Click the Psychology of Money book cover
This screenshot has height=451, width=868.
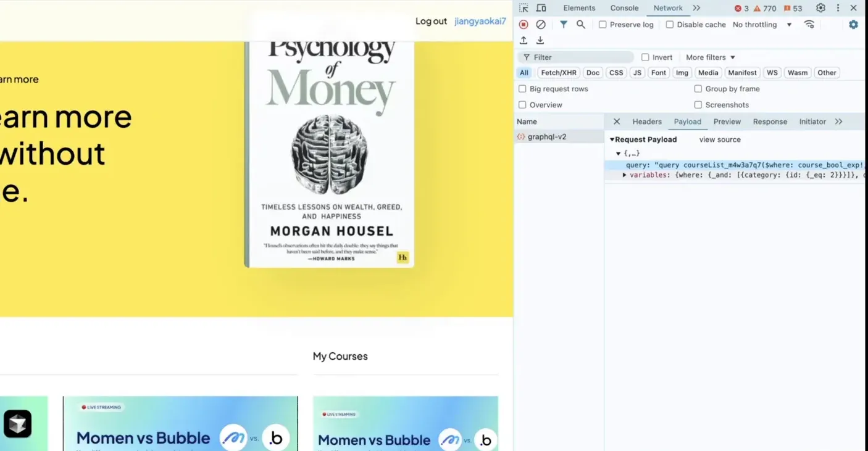(329, 154)
